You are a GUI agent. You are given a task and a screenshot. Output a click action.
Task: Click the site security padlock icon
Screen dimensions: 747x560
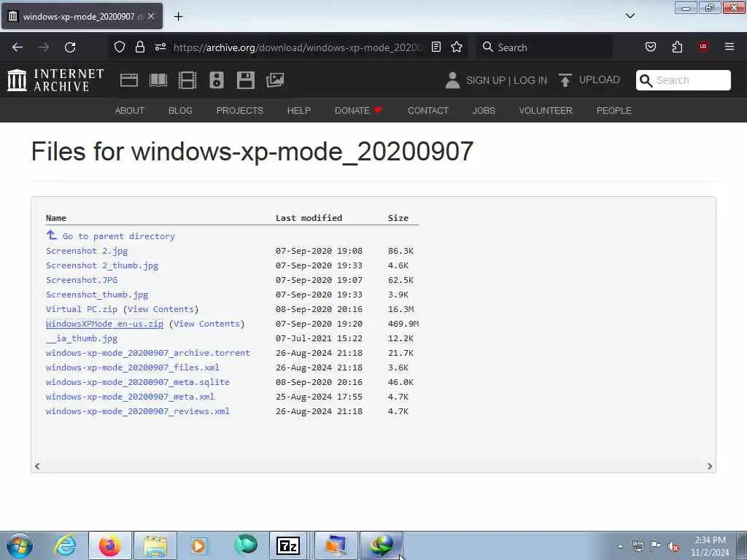click(x=139, y=47)
